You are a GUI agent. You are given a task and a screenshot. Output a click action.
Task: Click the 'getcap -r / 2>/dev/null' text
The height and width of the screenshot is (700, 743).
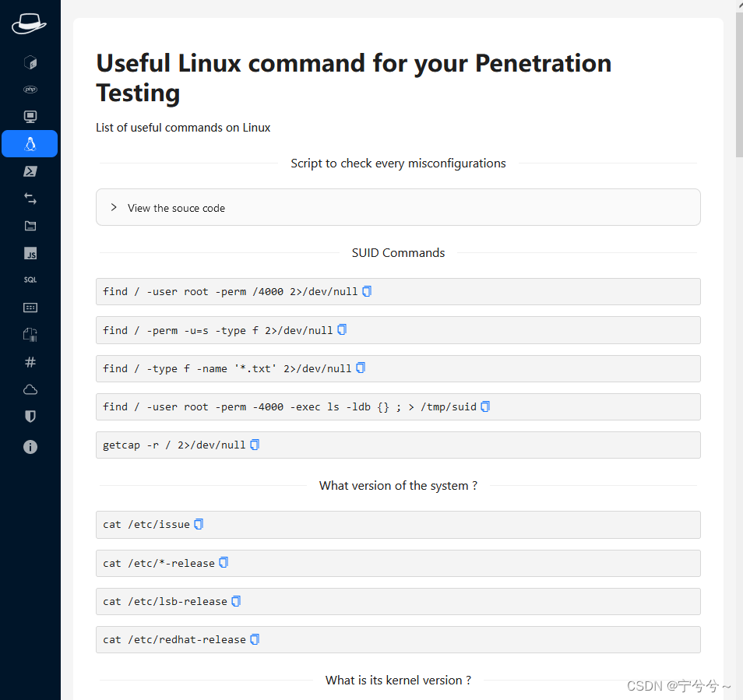(174, 445)
